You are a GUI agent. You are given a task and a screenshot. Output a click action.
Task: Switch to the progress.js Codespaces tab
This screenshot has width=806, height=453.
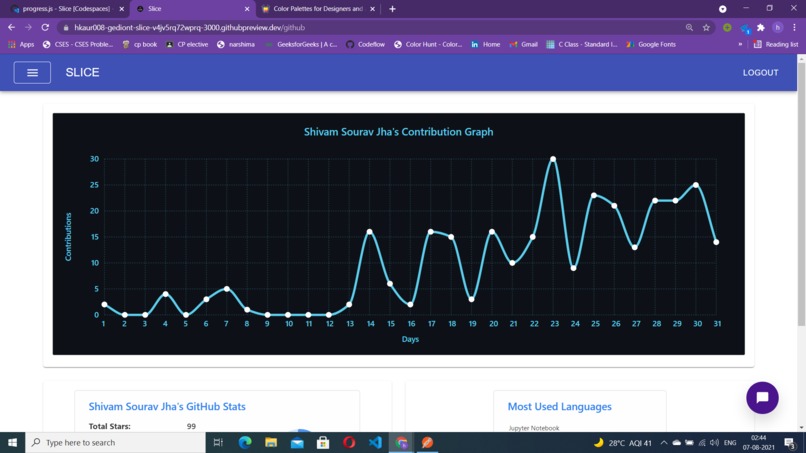(66, 9)
